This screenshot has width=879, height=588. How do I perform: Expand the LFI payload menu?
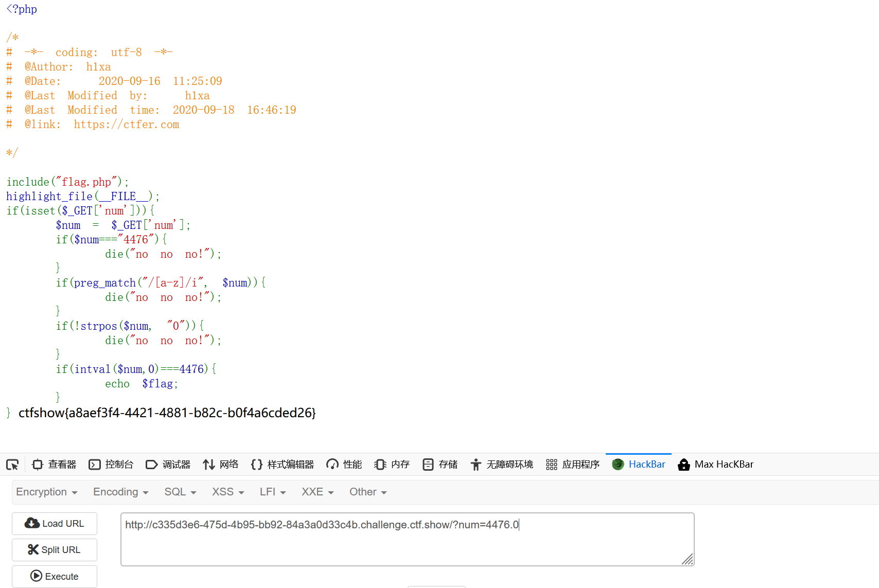point(272,492)
